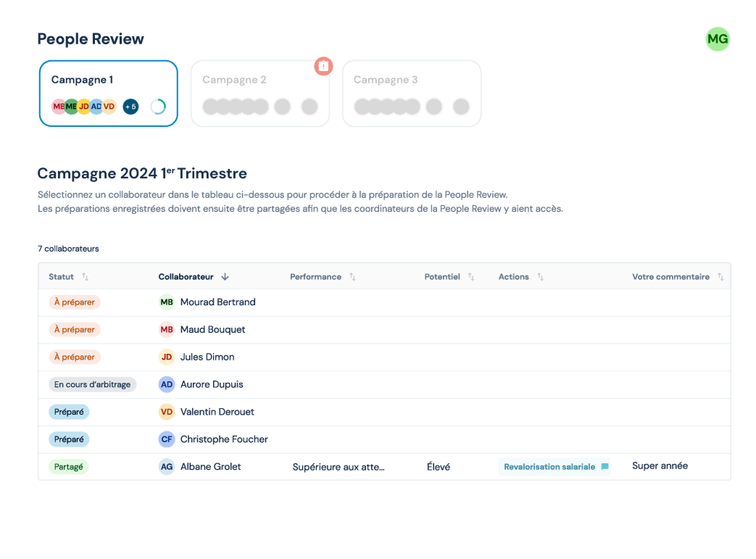This screenshot has width=756, height=559.
Task: Select collaborator Valentin Derouet
Action: pos(217,412)
